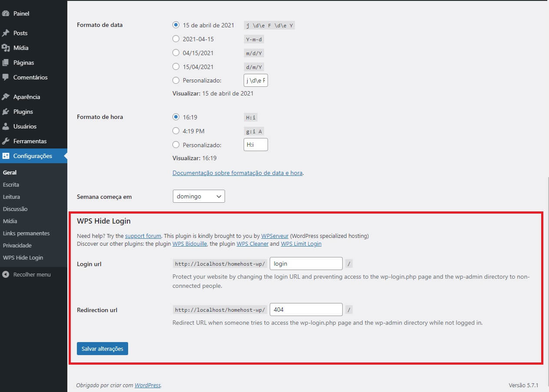
Task: Open Comentários menu item
Action: coord(33,77)
